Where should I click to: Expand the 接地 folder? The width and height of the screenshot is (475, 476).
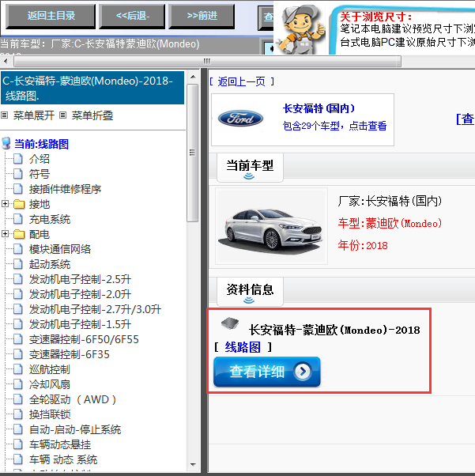coord(5,203)
